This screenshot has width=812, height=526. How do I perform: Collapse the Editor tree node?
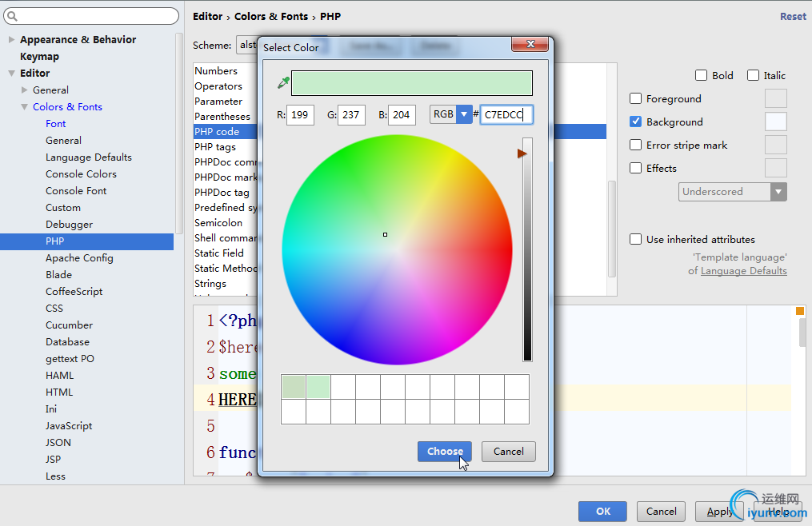click(x=11, y=73)
